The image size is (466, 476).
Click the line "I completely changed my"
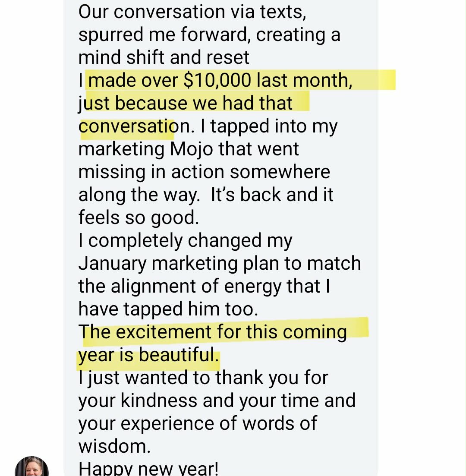click(x=185, y=240)
